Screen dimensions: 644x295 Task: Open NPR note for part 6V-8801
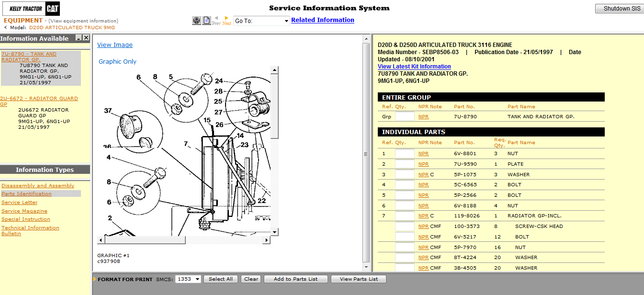click(x=423, y=153)
